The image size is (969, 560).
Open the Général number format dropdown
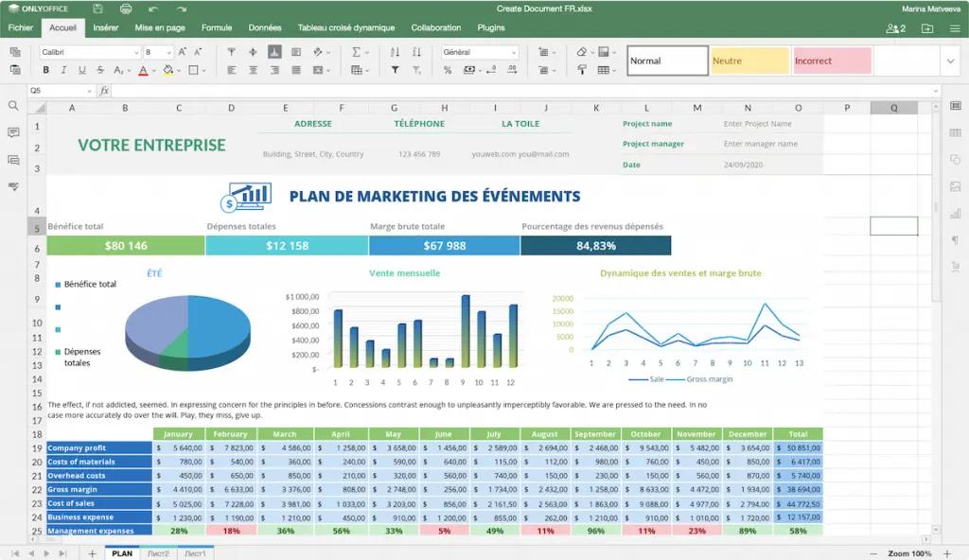pos(480,53)
